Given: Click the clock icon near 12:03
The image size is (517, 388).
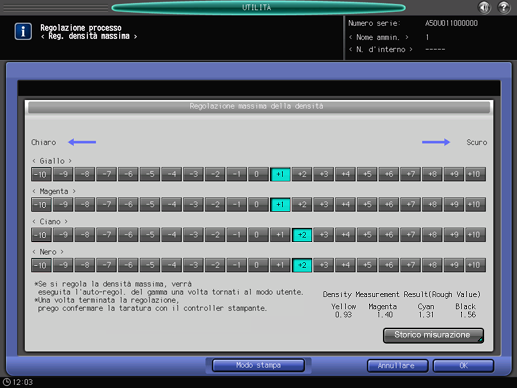Looking at the screenshot, I should click(7, 382).
